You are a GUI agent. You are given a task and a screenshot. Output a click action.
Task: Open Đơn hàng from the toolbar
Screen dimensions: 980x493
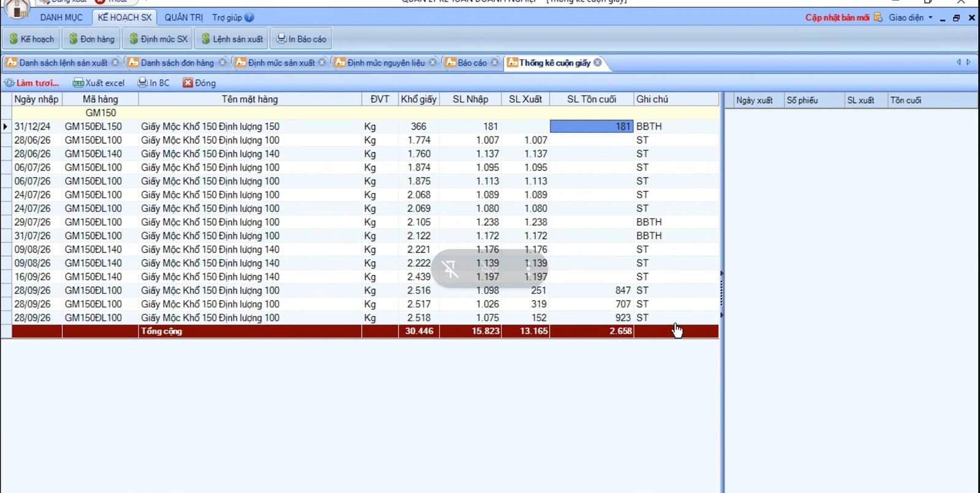pyautogui.click(x=91, y=39)
